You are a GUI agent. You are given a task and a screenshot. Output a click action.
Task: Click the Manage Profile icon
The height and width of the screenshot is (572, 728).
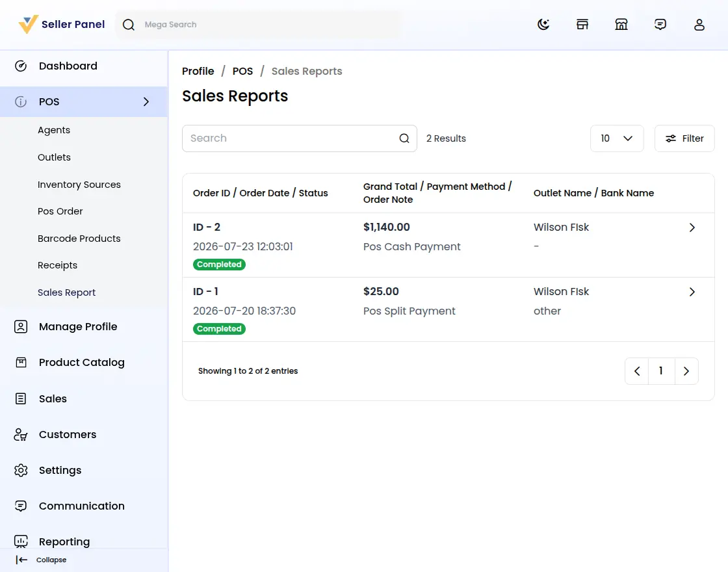tap(21, 326)
